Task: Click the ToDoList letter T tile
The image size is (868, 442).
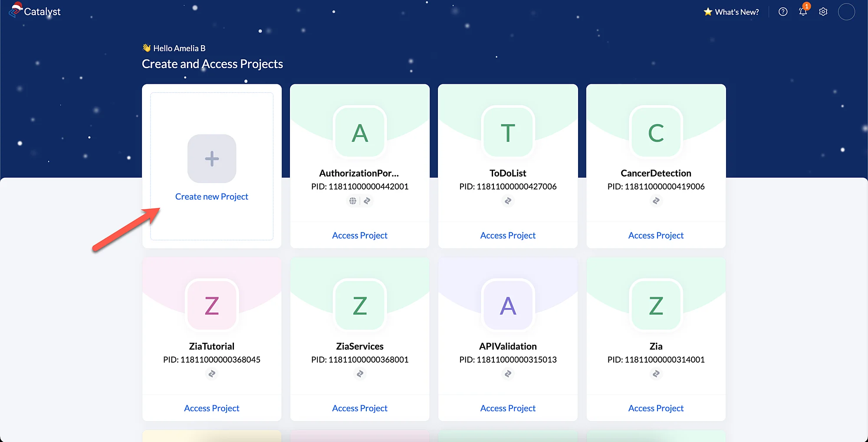Action: point(508,132)
